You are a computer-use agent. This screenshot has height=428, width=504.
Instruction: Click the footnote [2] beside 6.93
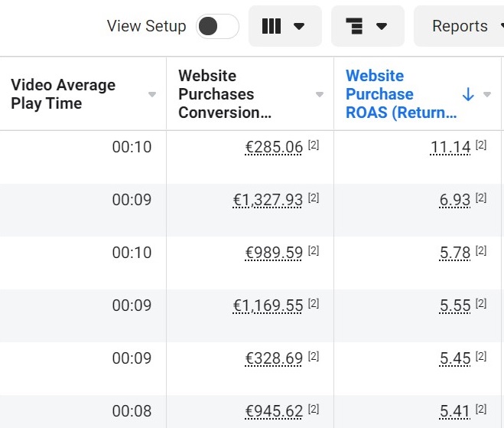pos(481,198)
